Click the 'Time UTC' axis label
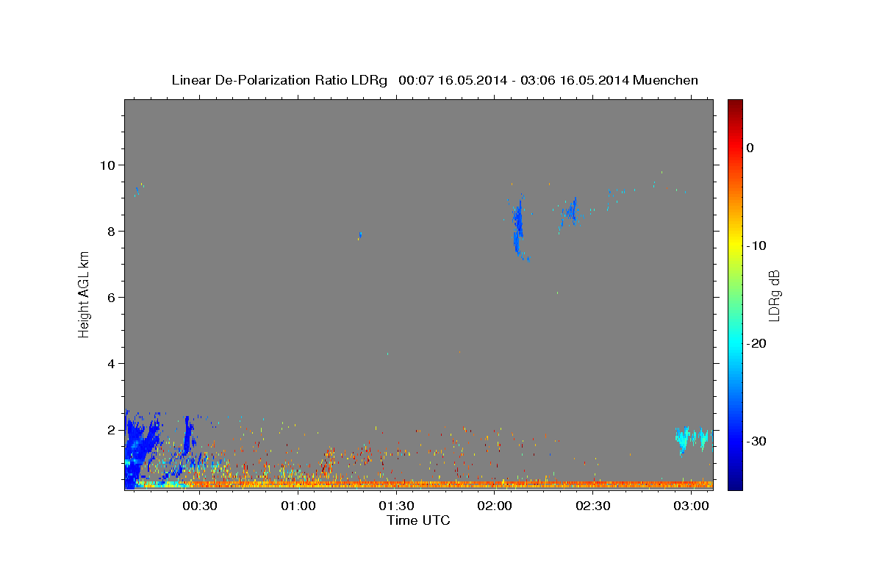 tap(418, 520)
